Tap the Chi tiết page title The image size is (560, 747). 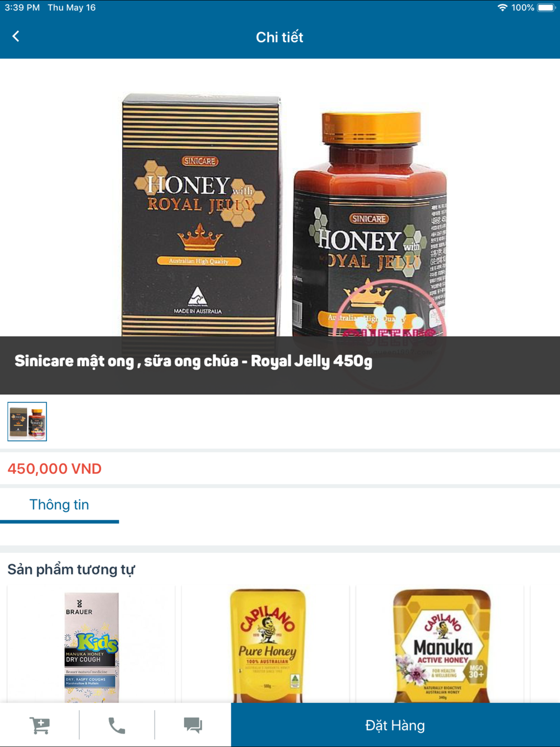pyautogui.click(x=279, y=37)
